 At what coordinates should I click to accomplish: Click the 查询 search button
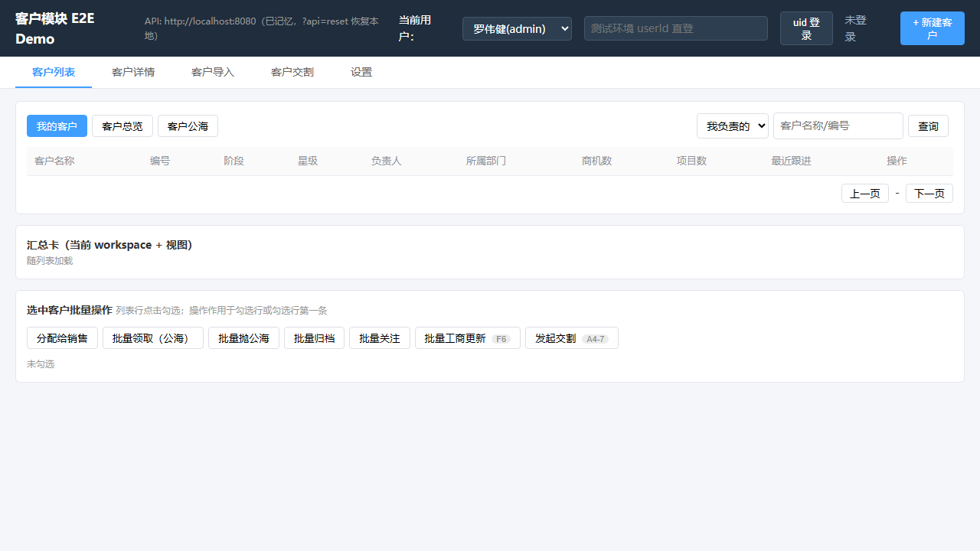(928, 126)
